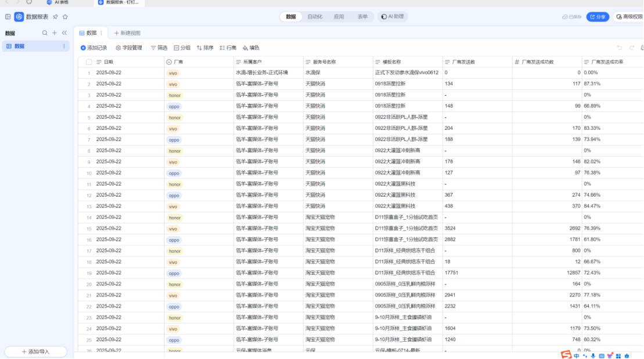Tick the select-all checkbox in the header row

tap(89, 61)
